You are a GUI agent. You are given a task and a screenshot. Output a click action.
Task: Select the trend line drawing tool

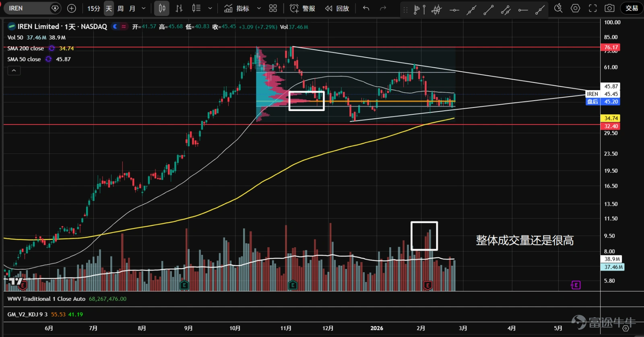pos(489,9)
